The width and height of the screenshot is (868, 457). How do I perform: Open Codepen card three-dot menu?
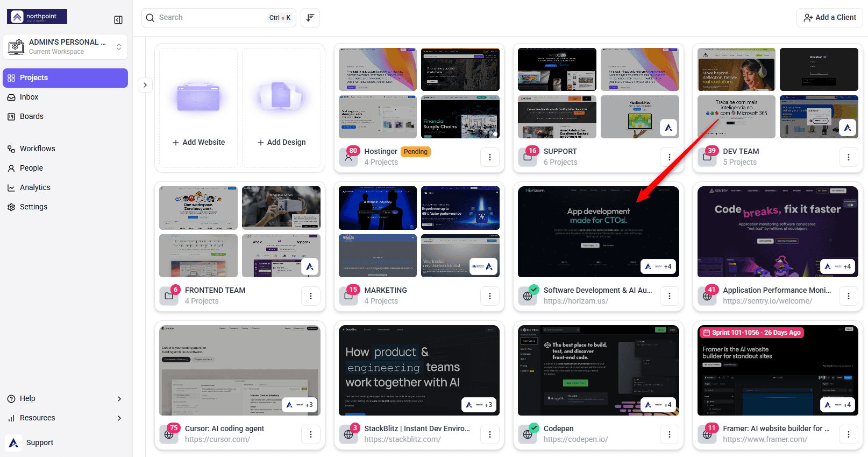pos(669,434)
